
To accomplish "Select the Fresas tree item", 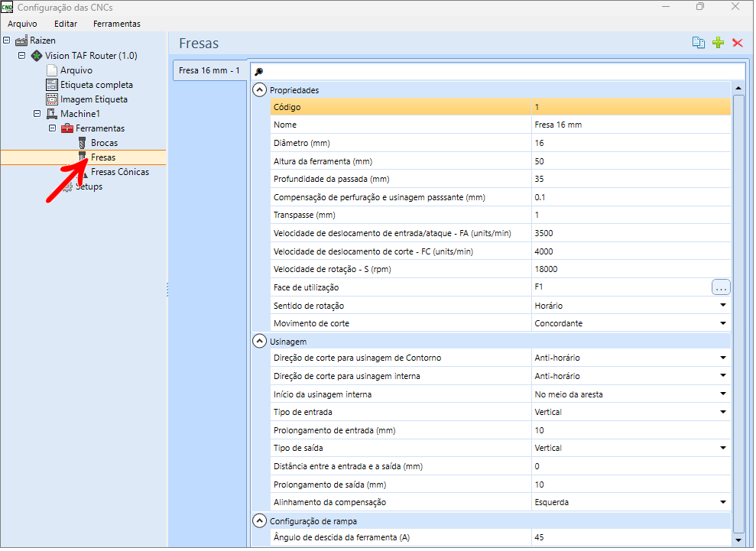I will coord(103,157).
